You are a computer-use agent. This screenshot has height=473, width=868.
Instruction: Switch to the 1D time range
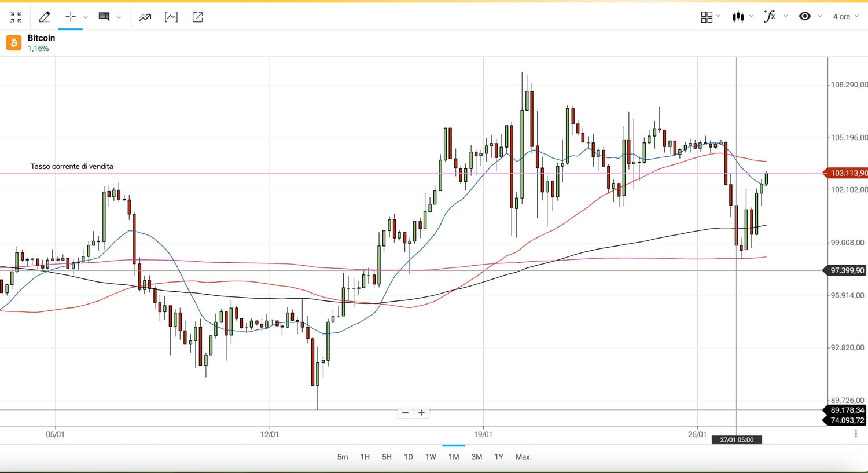408,457
